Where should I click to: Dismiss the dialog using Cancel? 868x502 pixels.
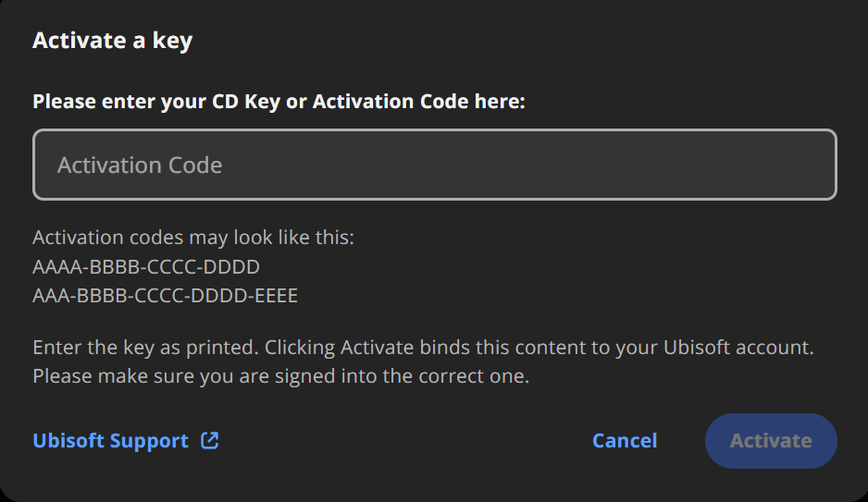tap(625, 441)
